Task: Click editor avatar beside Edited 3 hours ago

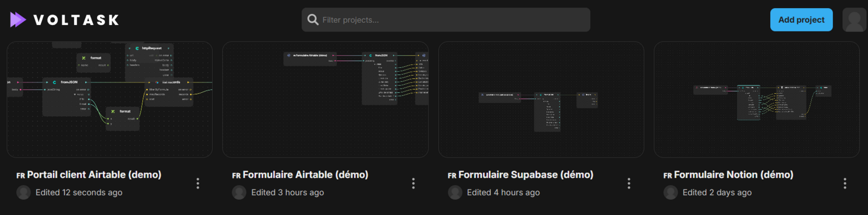Action: pos(239,192)
